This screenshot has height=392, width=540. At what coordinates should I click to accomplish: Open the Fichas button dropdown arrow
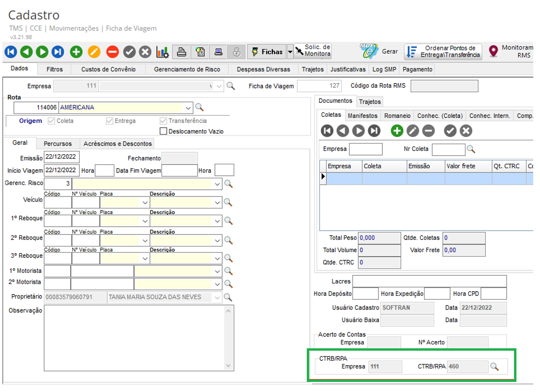(x=290, y=52)
